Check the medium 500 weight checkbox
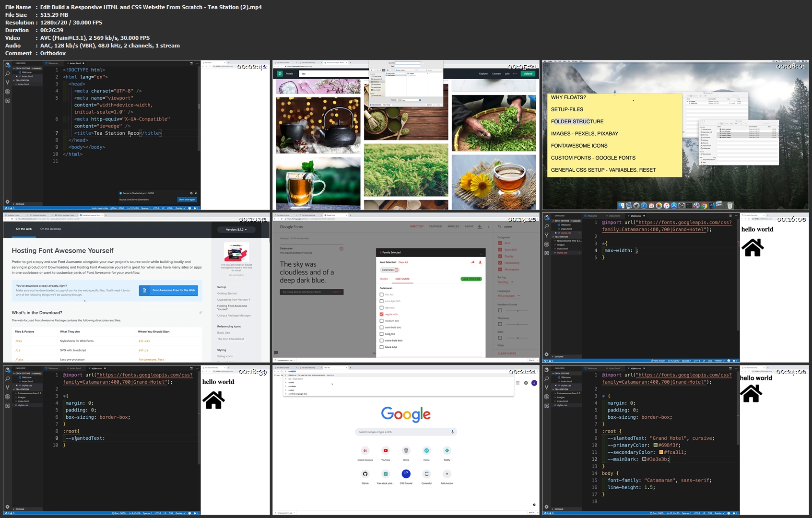812x518 pixels. coord(382,321)
